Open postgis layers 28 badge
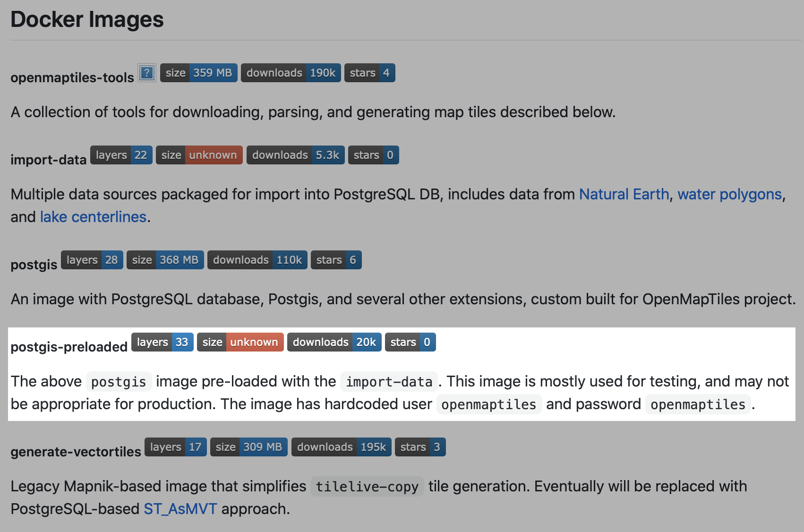Viewport: 804px width, 532px height. tap(92, 260)
